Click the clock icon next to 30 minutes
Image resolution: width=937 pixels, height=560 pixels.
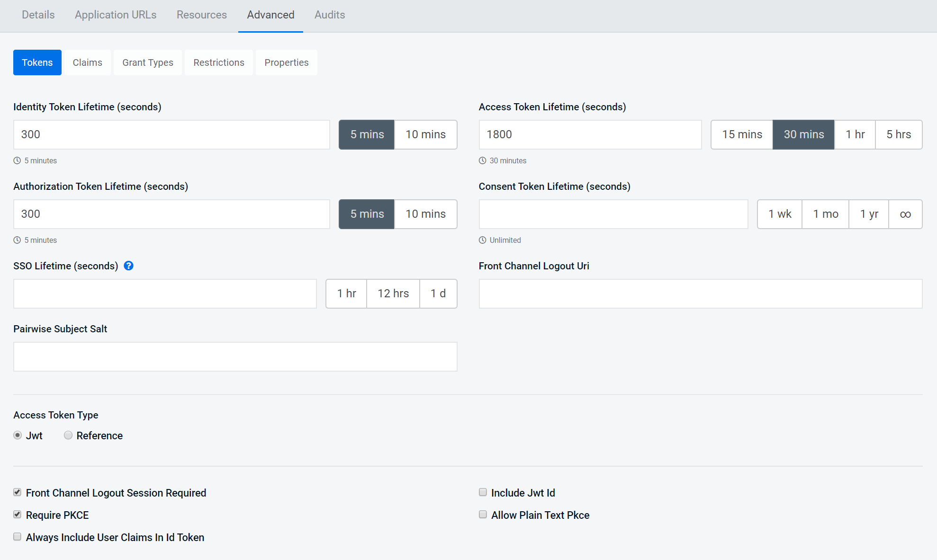click(x=482, y=160)
